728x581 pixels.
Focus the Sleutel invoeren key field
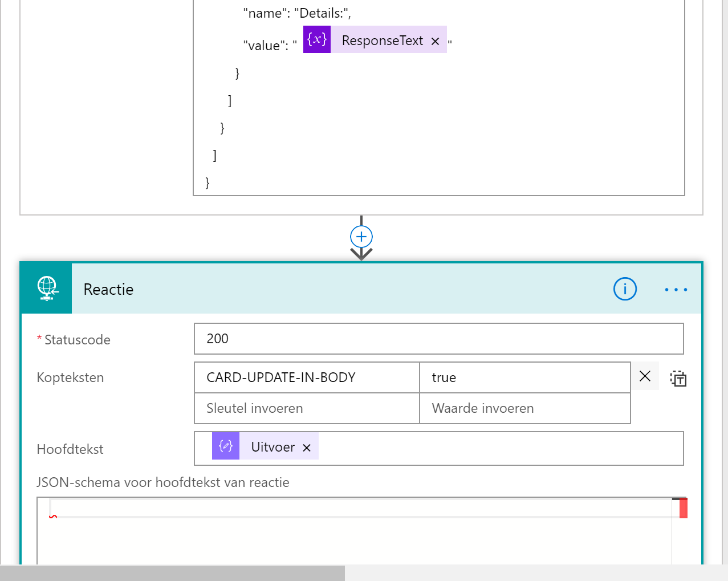pyautogui.click(x=307, y=408)
